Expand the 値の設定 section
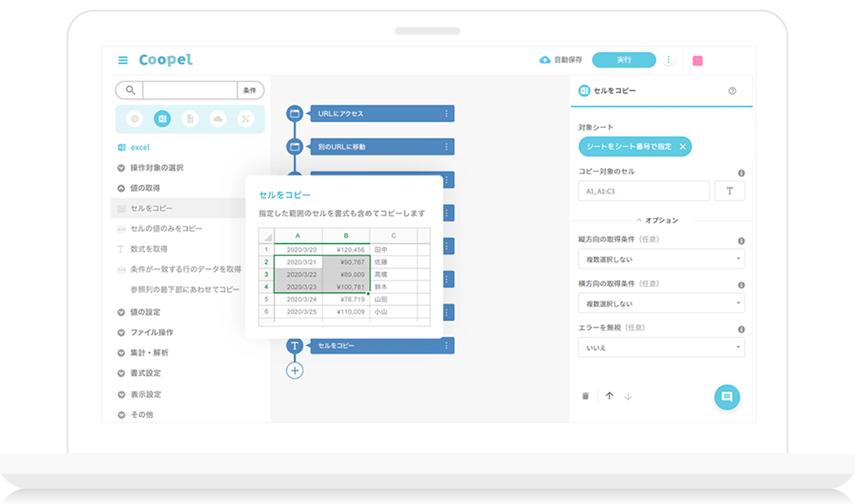855x504 pixels. click(x=145, y=312)
